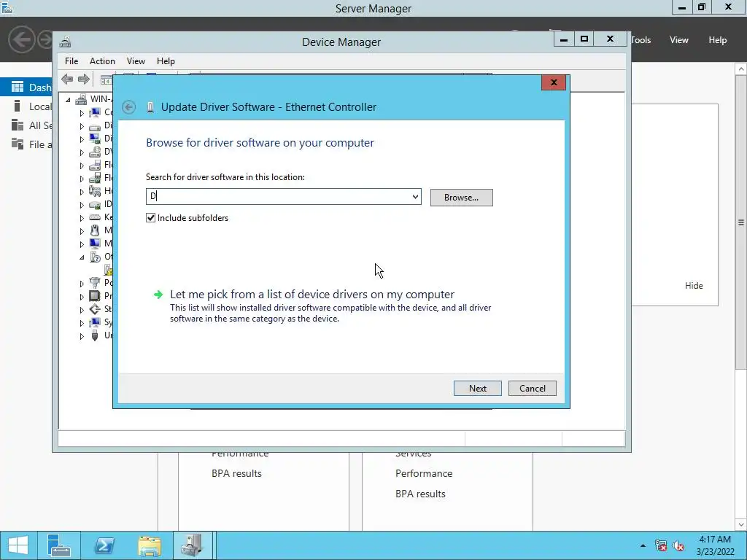This screenshot has height=560, width=747.
Task: Click the wizard's back arrow beside Update Driver Software
Action: coord(128,107)
